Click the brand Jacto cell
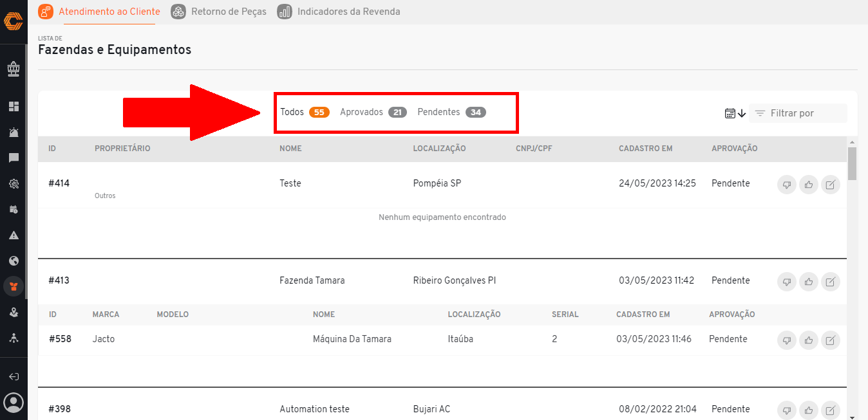Image resolution: width=868 pixels, height=420 pixels. (x=104, y=339)
